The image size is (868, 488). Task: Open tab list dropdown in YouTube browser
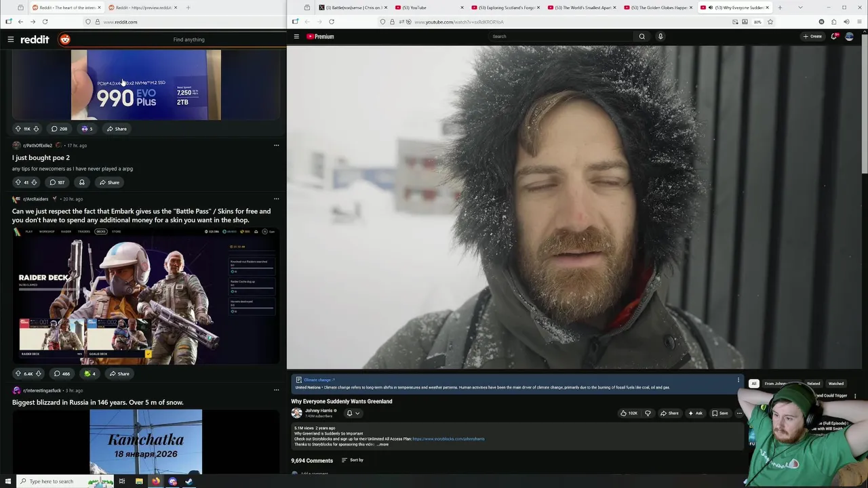pyautogui.click(x=800, y=7)
